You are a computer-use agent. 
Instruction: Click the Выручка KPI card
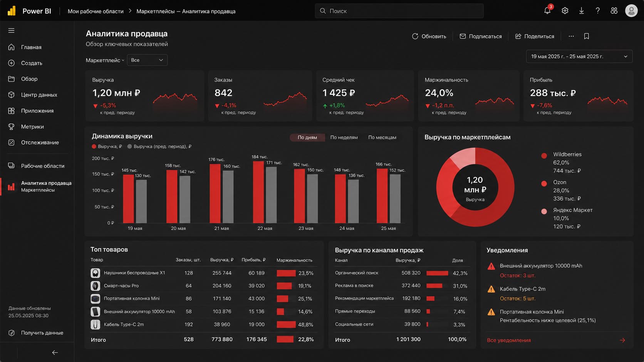(144, 96)
